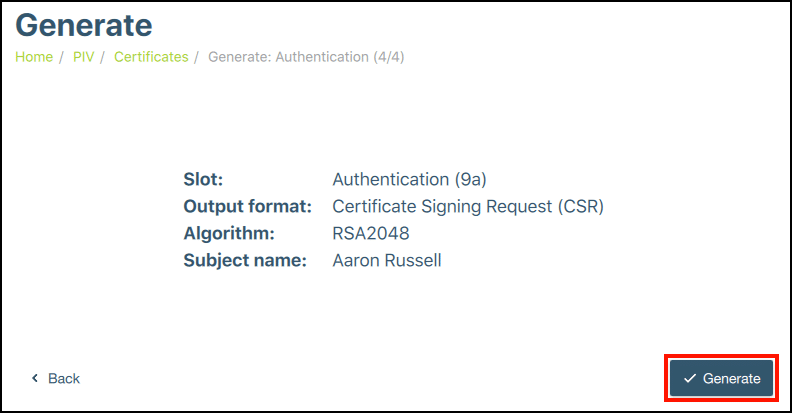The width and height of the screenshot is (792, 413).
Task: Click the slash separator after Certificates breadcrumb
Action: coord(198,57)
